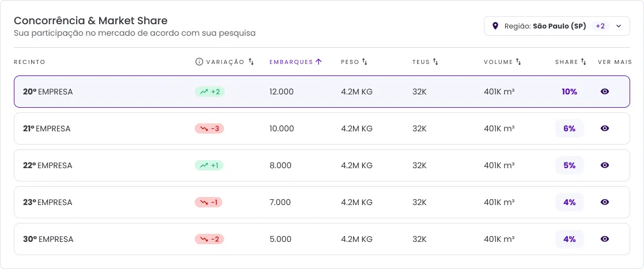Click the +2 regions badge in selector

pyautogui.click(x=600, y=26)
